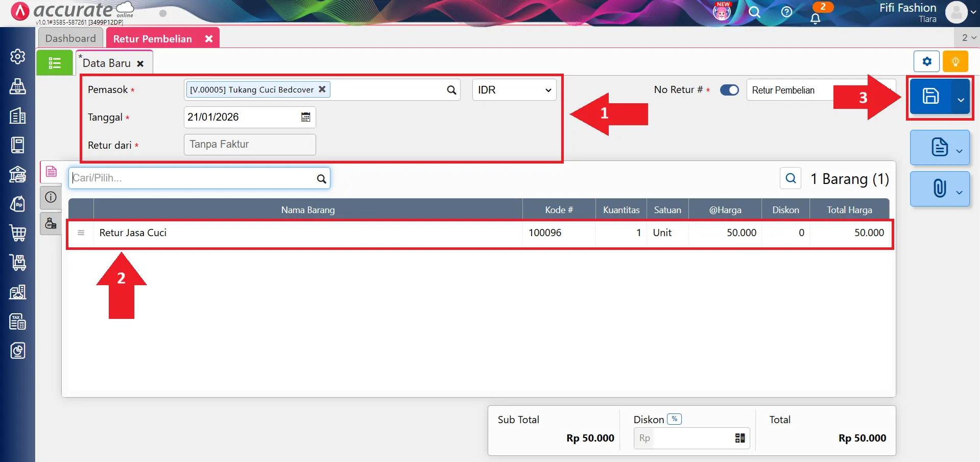The width and height of the screenshot is (980, 462).
Task: Expand the save button dropdown arrow
Action: tap(961, 100)
